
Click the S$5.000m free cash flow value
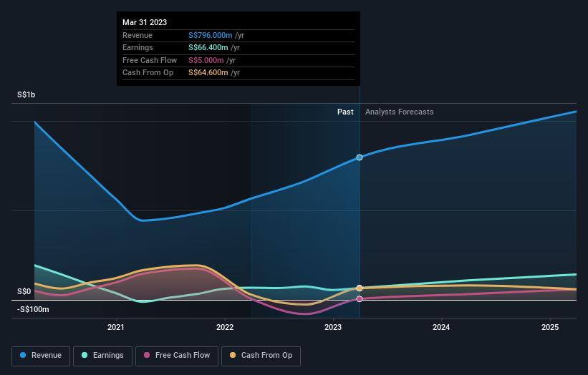[206, 60]
